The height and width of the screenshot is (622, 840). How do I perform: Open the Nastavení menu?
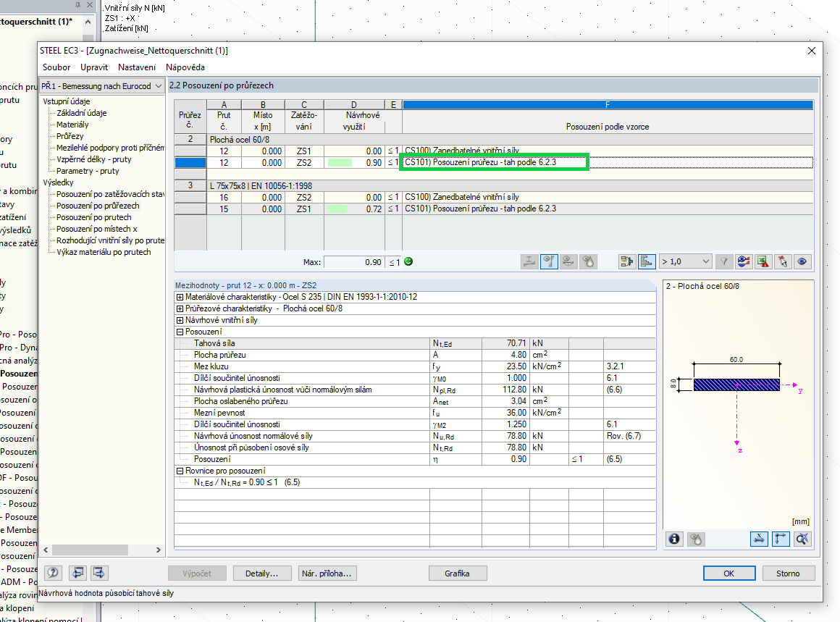coord(137,67)
